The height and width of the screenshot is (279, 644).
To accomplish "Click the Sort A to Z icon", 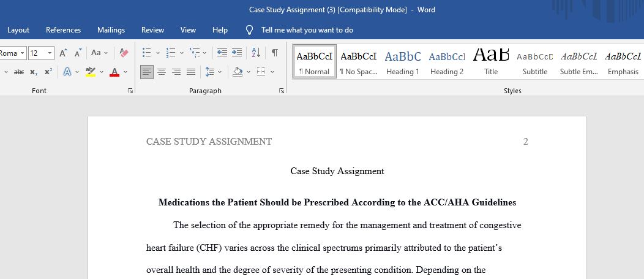I will [256, 53].
